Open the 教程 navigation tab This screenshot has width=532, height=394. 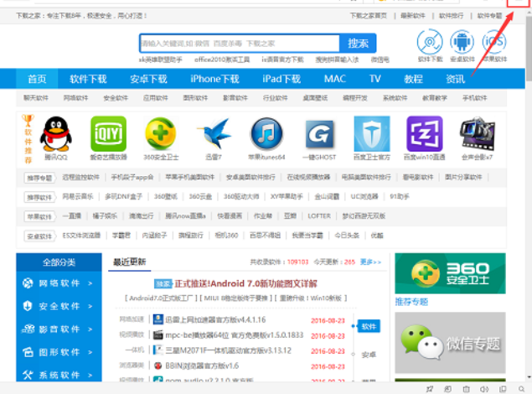413,79
